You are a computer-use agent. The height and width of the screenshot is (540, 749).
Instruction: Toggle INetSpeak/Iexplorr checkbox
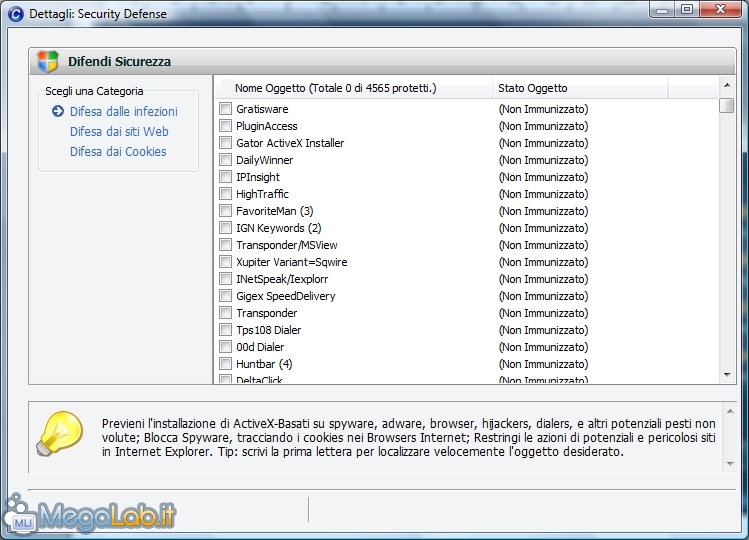pos(225,279)
